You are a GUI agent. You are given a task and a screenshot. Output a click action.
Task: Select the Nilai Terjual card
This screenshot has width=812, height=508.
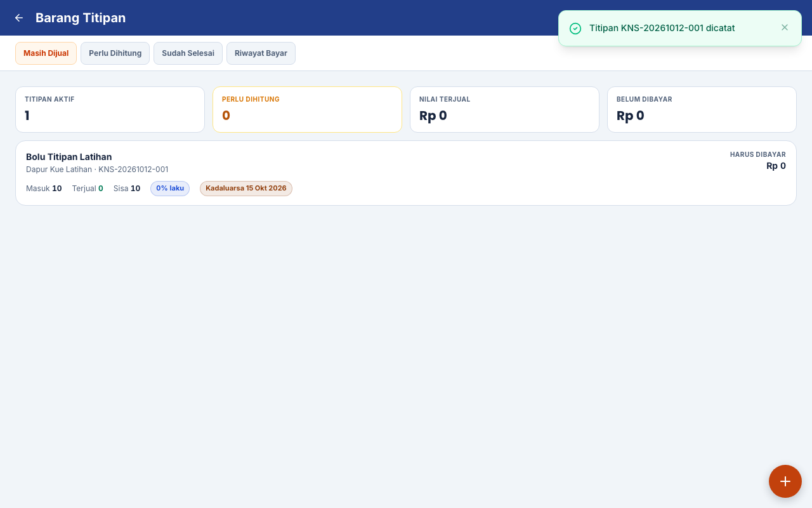[x=504, y=109]
